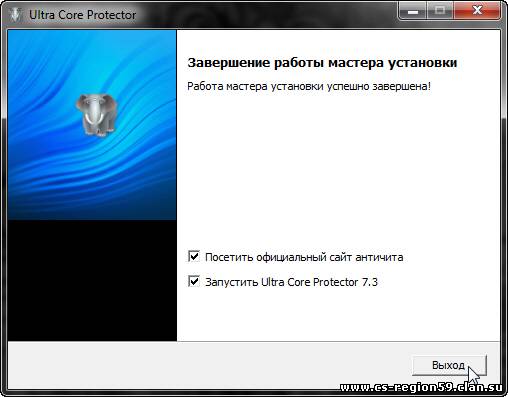
Task: Click the left window frame border
Action: point(4,200)
